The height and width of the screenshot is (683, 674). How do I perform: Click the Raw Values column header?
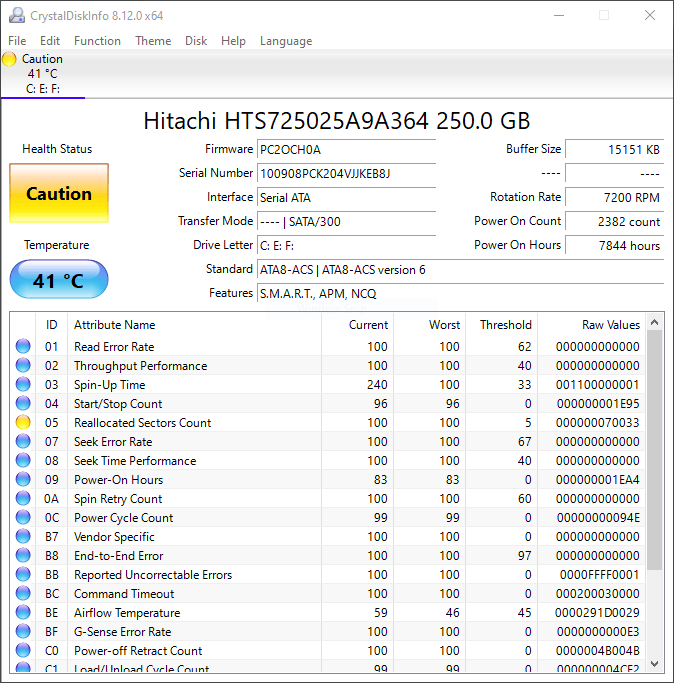point(592,325)
